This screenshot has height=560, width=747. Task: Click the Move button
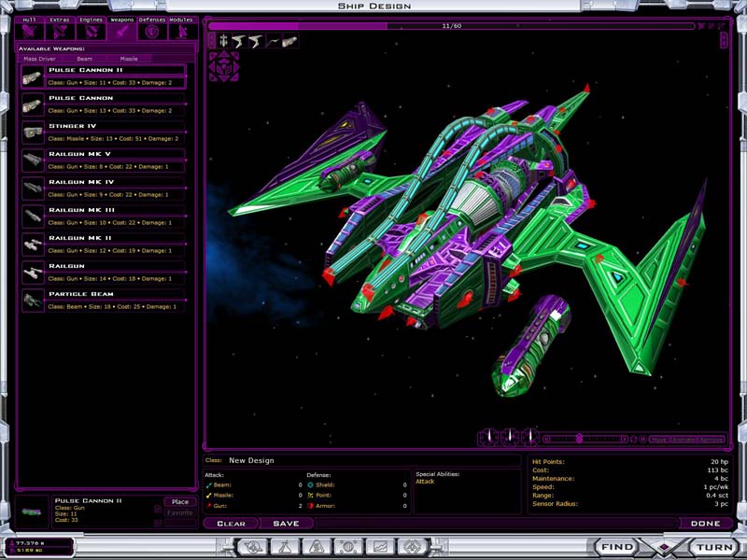[659, 440]
